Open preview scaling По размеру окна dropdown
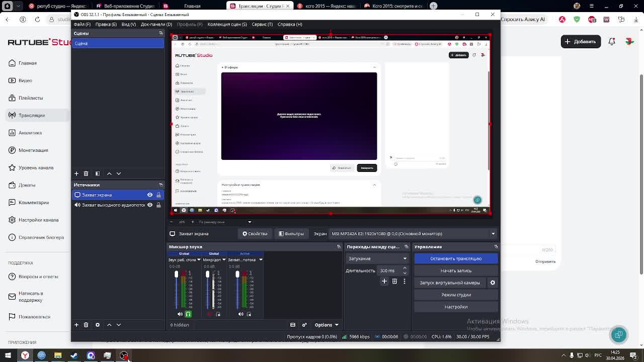The height and width of the screenshot is (362, 644). click(224, 222)
